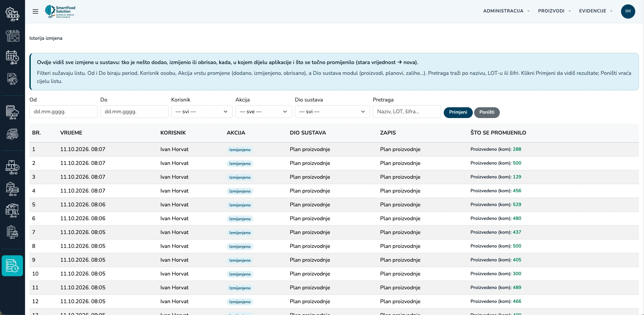
Task: Toggle the hamburger menu button
Action: [x=35, y=11]
